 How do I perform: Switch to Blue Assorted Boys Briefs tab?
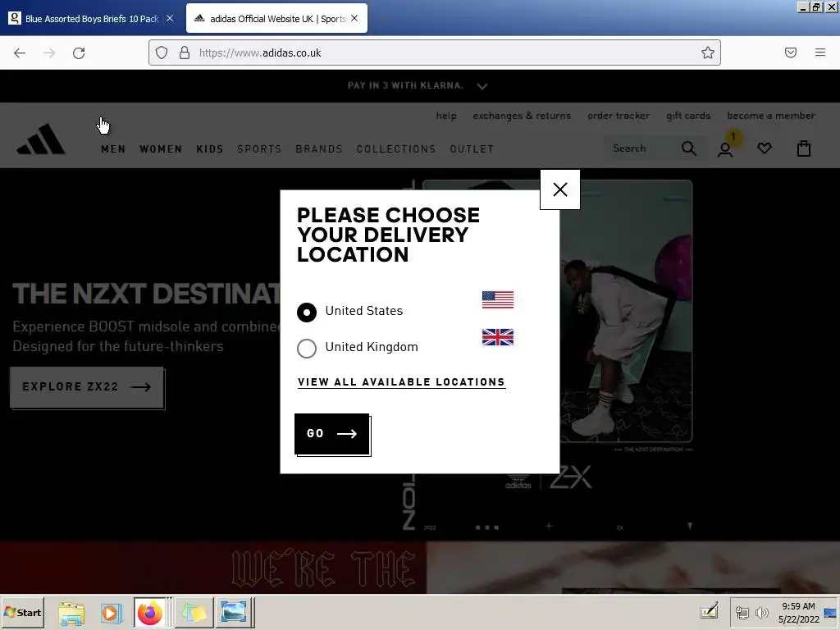[x=91, y=19]
